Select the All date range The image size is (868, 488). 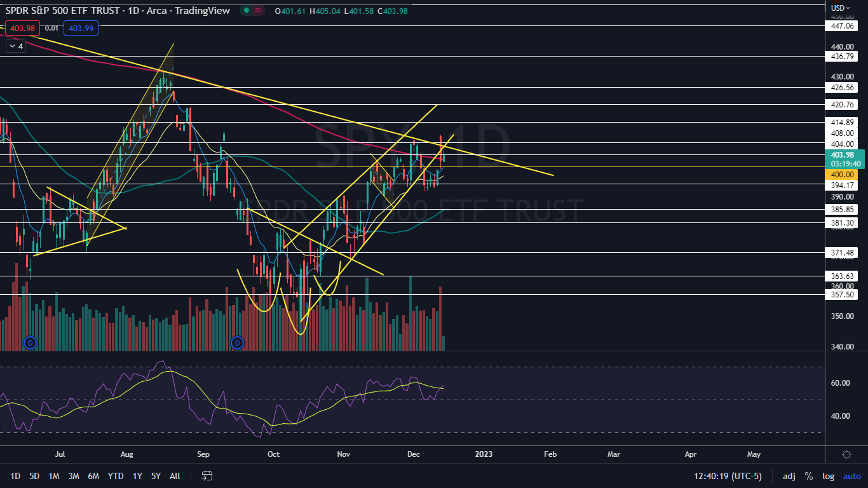(x=175, y=476)
